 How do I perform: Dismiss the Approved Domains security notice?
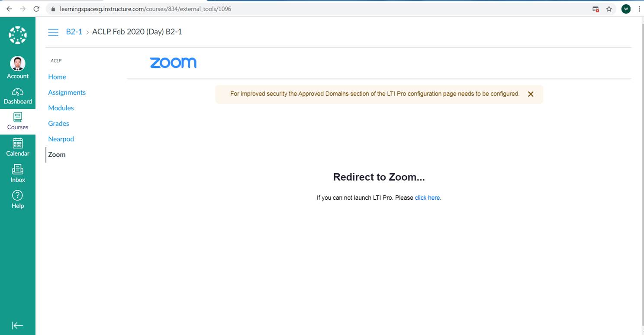(x=531, y=94)
